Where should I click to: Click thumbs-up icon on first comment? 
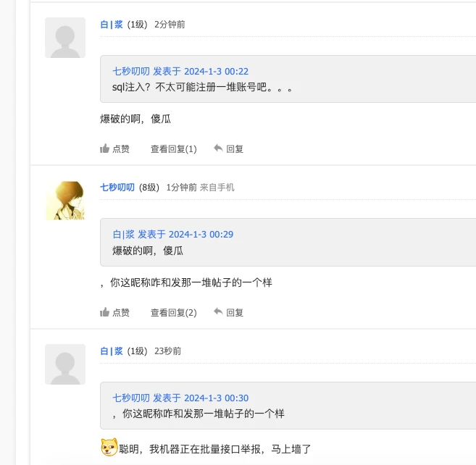(x=104, y=149)
